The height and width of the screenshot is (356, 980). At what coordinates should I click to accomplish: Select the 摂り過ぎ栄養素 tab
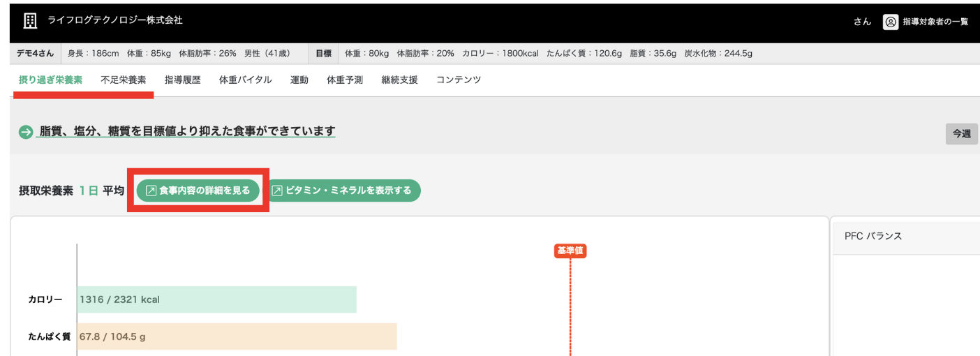point(50,80)
